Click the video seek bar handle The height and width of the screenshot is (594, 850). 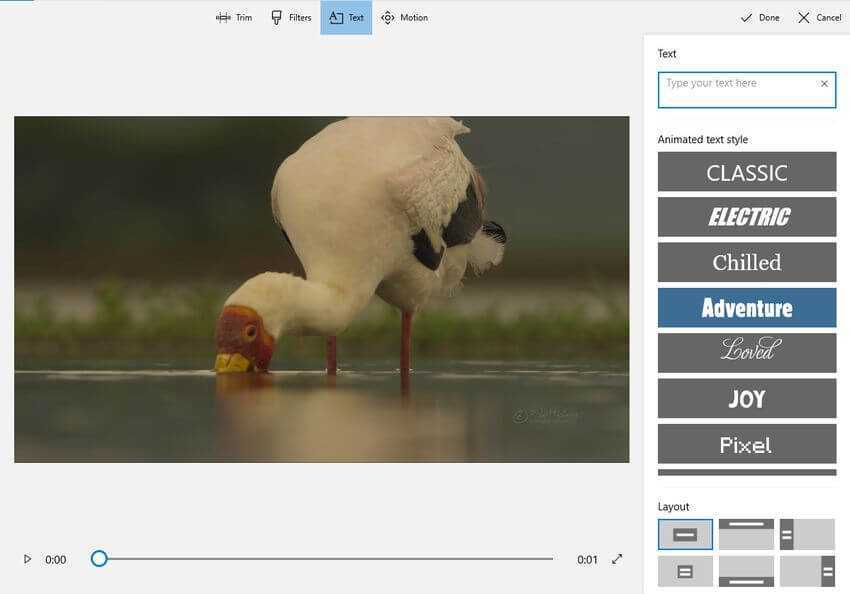(99, 558)
